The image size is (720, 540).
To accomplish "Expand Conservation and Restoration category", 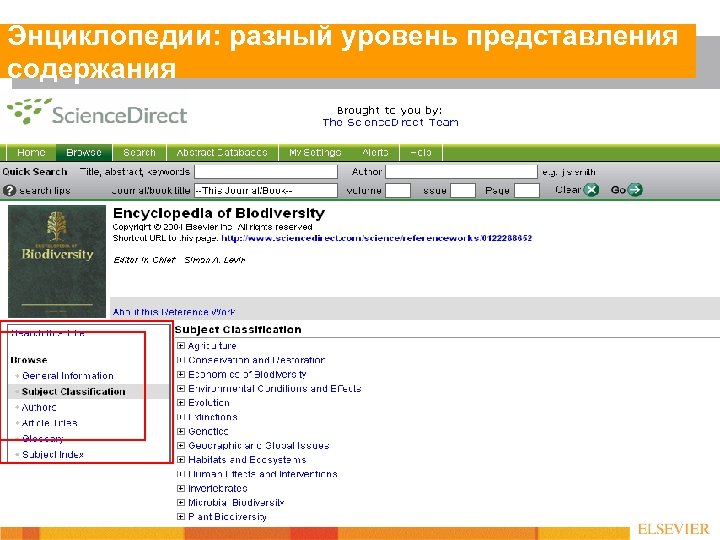I will pos(181,360).
